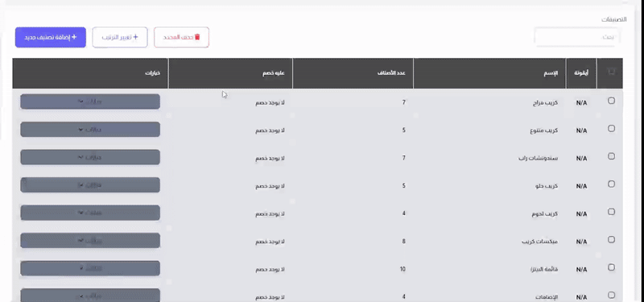Open the options dropdown for كريب لحوم

(x=90, y=213)
